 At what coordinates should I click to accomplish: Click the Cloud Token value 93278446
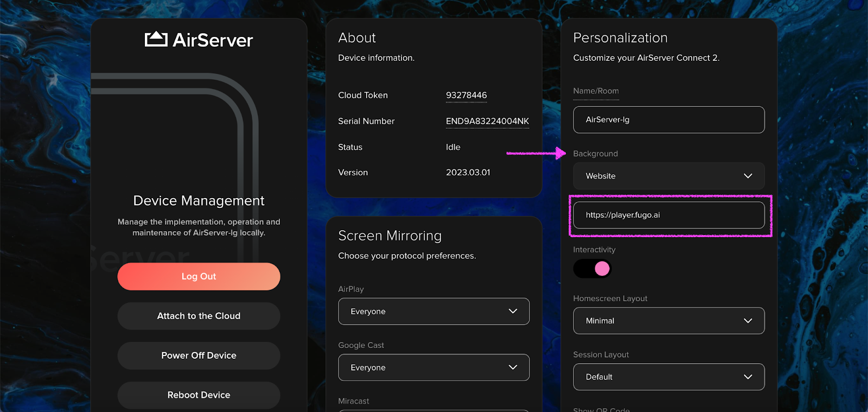point(467,95)
